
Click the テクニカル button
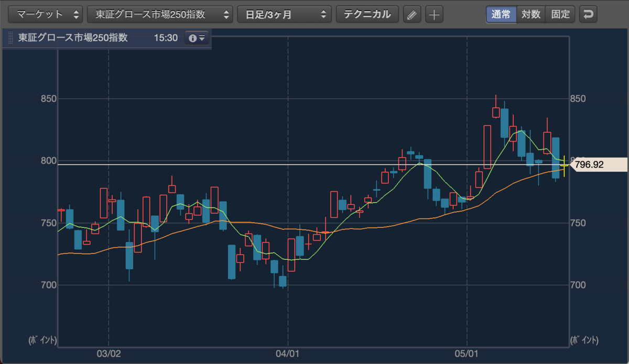pyautogui.click(x=367, y=14)
